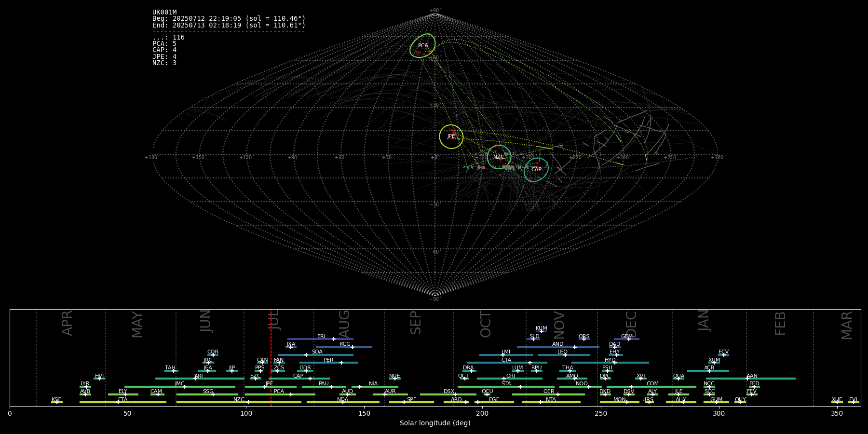The height and width of the screenshot is (434, 868).
Task: Click the 'NZC: 3' count in header
Action: tap(164, 63)
